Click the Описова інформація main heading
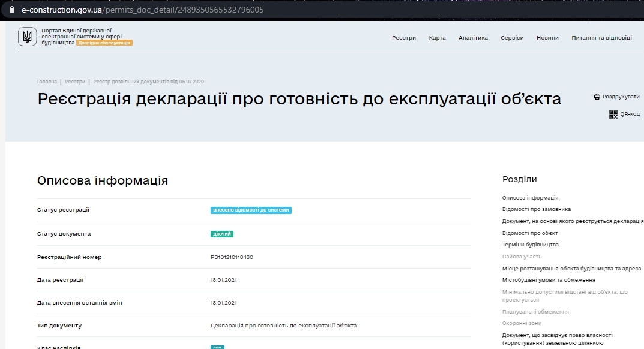Image resolution: width=644 pixels, height=349 pixels. pos(103,180)
